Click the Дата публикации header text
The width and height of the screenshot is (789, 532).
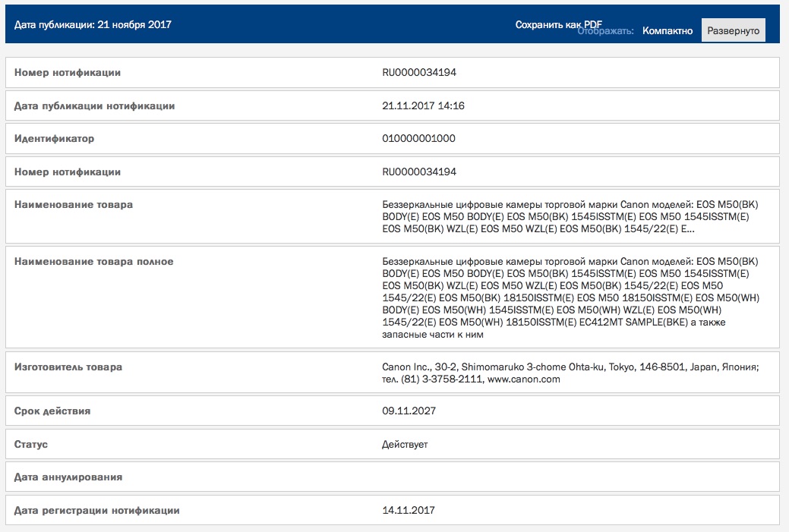[93, 24]
